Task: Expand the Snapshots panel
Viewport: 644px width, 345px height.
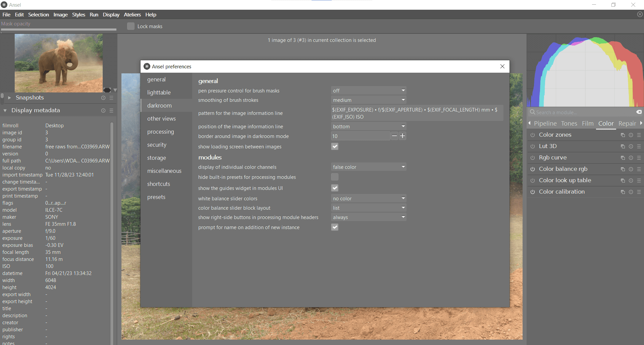Action: (x=9, y=98)
